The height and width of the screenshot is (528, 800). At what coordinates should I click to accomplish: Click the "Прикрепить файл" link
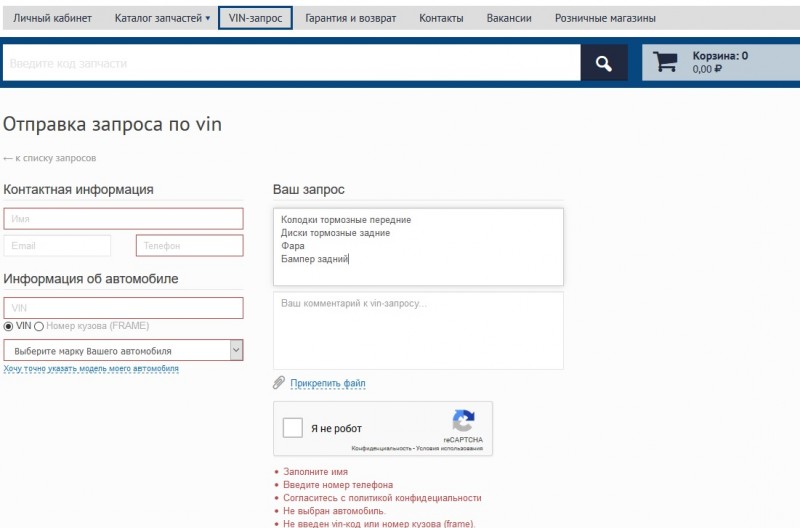327,383
